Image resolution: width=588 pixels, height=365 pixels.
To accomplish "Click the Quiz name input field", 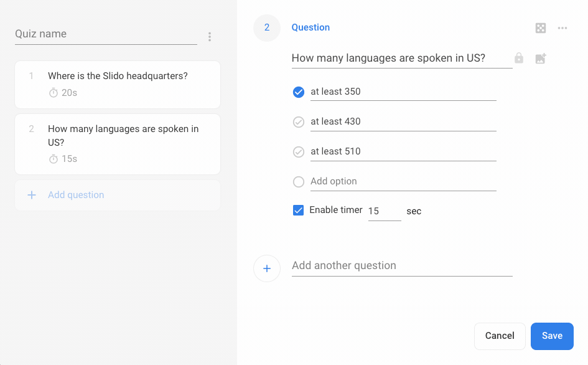I will tap(106, 34).
